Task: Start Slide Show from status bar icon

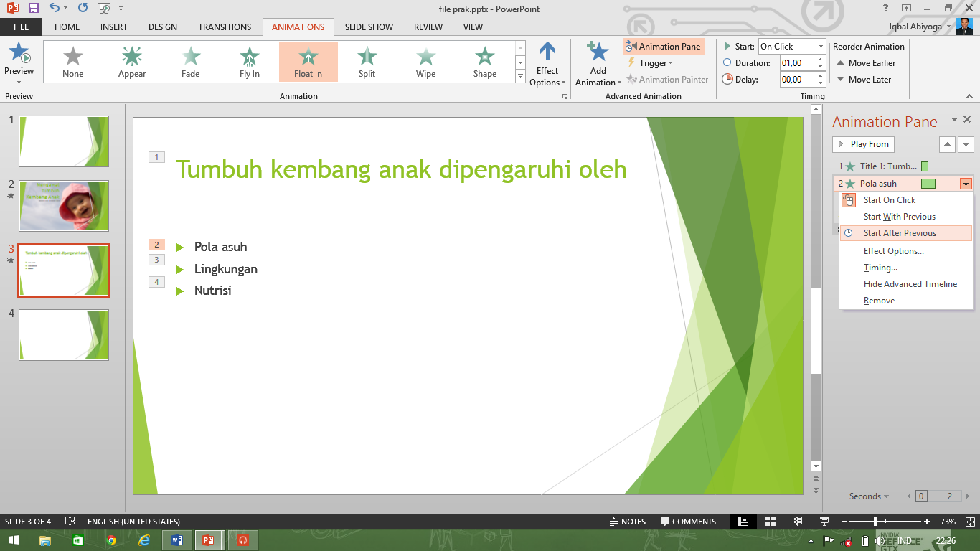Action: pyautogui.click(x=824, y=522)
